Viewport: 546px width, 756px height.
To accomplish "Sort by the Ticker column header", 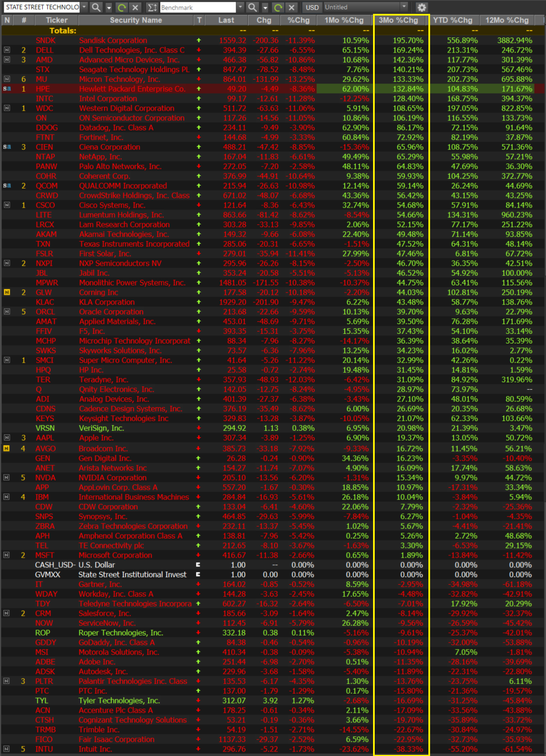I will pos(57,20).
